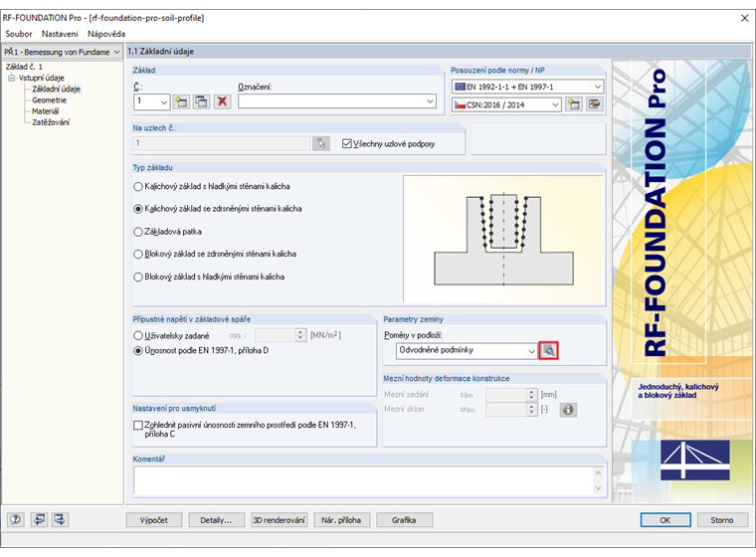
Task: Edit national annex parameters icon
Action: point(595,104)
